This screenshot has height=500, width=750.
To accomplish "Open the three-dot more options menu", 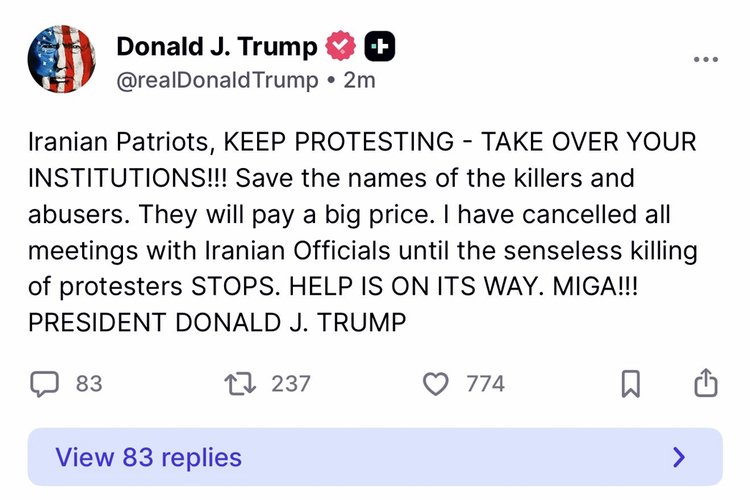I will tap(706, 59).
